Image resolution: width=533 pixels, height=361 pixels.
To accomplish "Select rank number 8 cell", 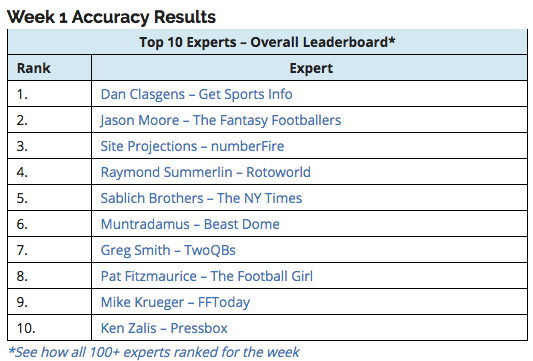I will 50,276.
